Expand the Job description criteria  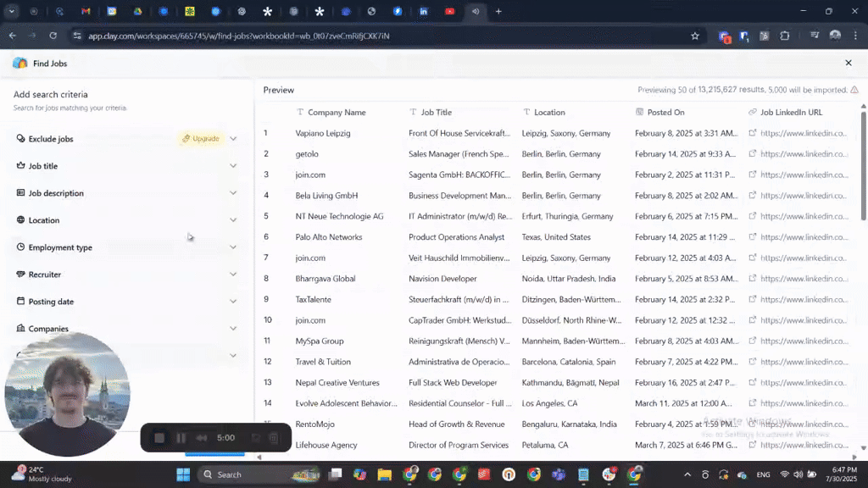click(233, 193)
